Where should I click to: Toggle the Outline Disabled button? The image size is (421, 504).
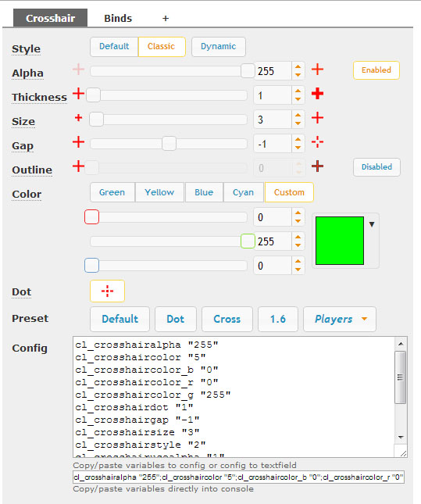376,166
